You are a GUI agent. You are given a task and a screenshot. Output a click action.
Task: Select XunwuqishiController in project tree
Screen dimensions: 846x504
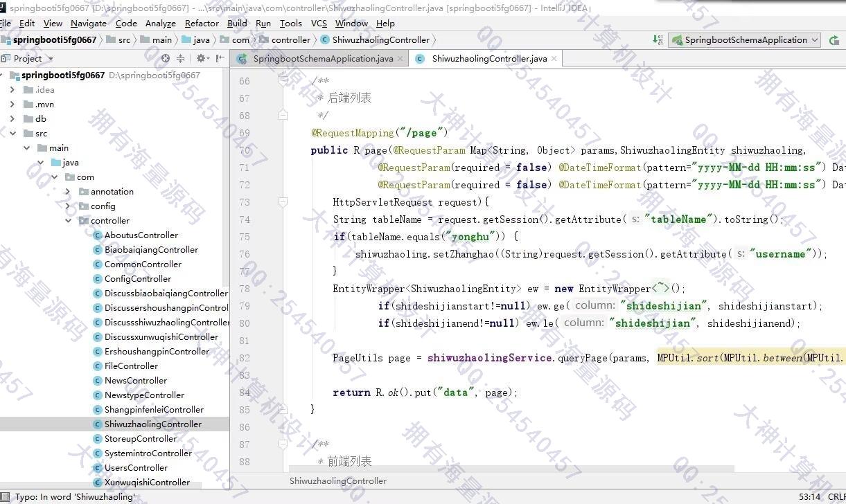coord(147,483)
